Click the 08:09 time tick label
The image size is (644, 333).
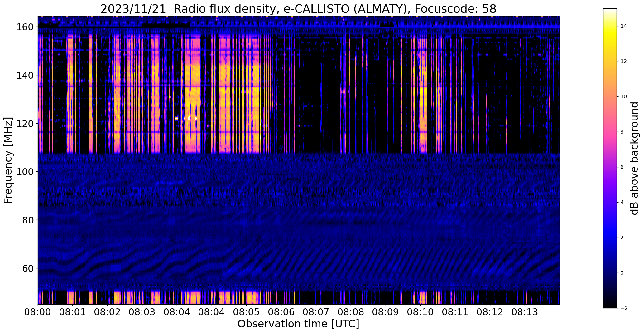tap(386, 312)
